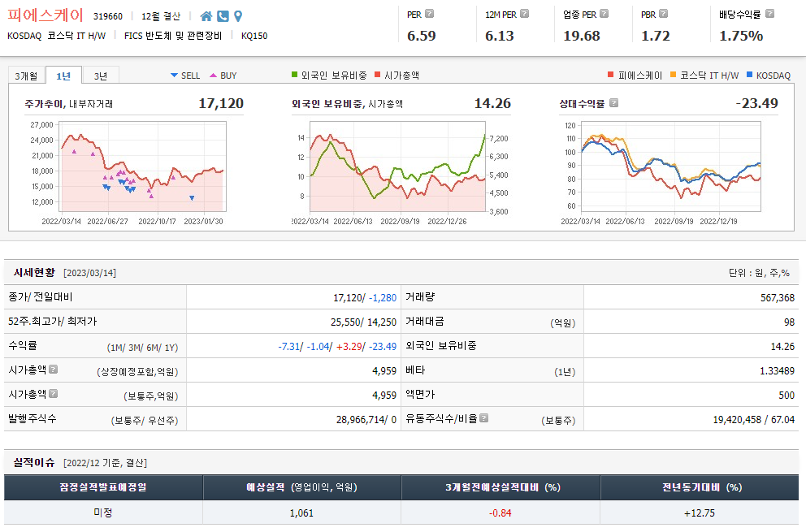
Task: Click the phone contact icon
Action: [x=223, y=16]
